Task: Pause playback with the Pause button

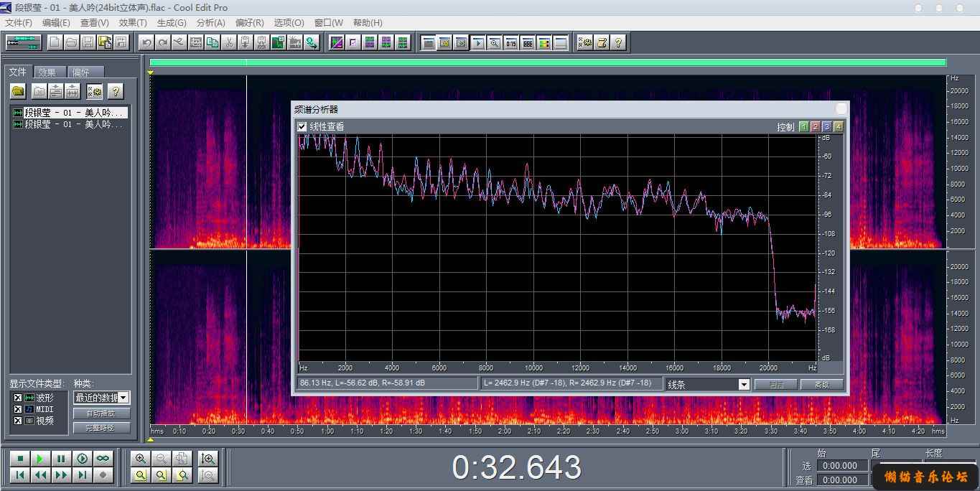Action: [x=62, y=459]
